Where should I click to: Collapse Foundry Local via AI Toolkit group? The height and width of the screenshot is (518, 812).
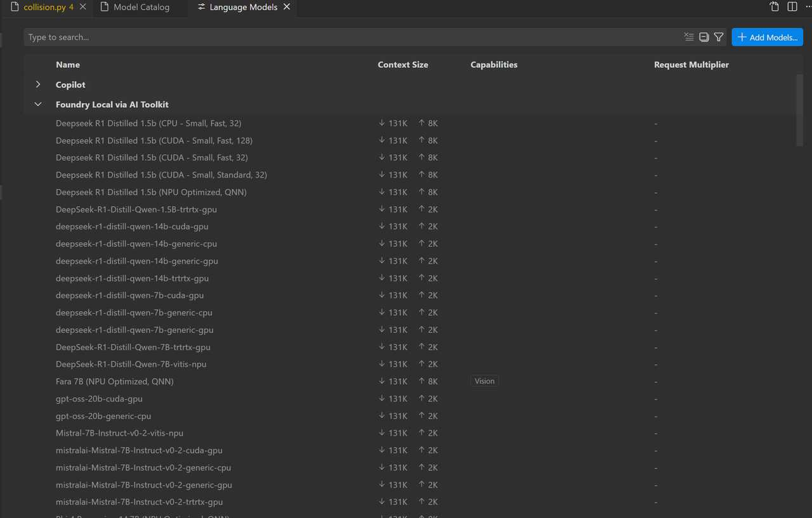tap(38, 105)
